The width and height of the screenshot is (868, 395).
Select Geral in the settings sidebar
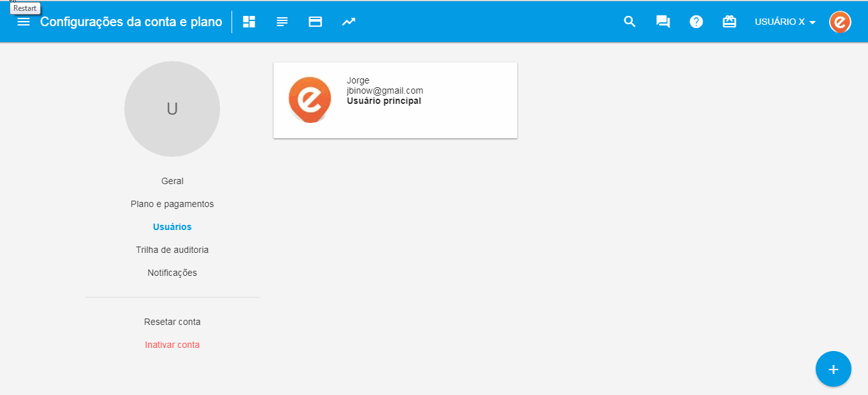(172, 181)
